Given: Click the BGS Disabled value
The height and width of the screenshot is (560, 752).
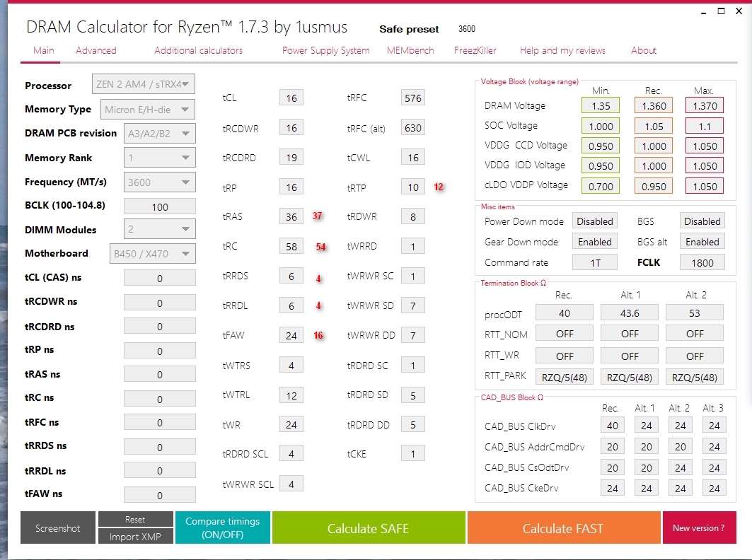Looking at the screenshot, I should 702,221.
